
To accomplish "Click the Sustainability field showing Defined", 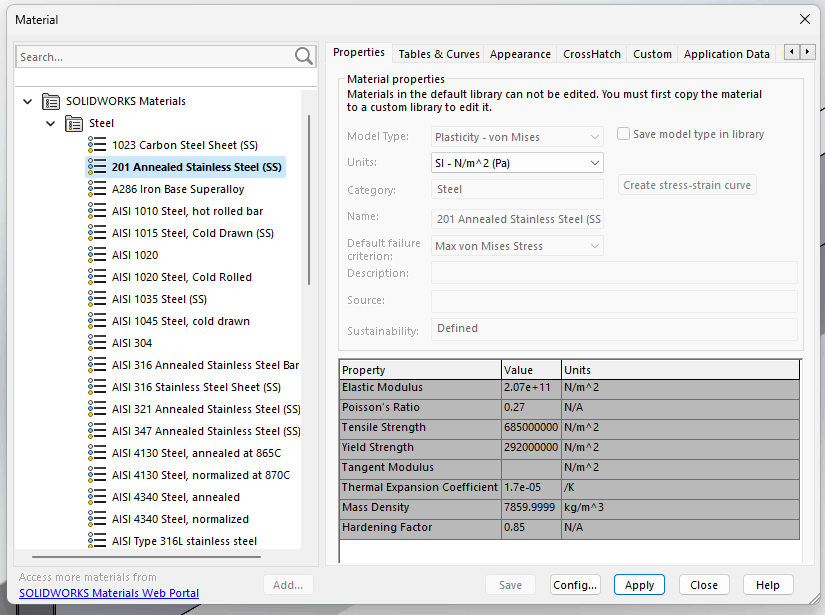I will [614, 329].
